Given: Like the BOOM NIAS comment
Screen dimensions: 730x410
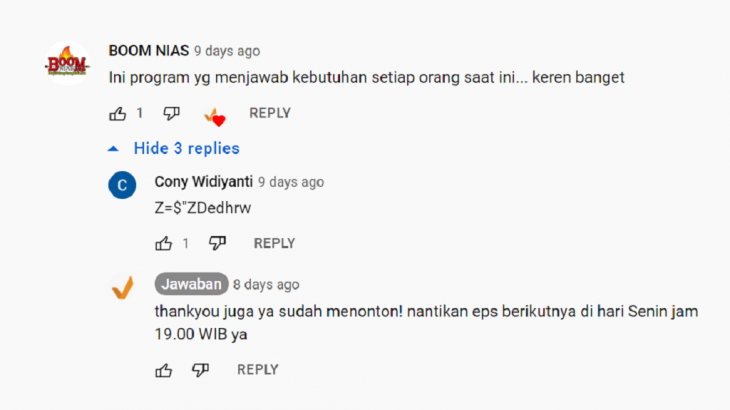Looking at the screenshot, I should click(117, 114).
